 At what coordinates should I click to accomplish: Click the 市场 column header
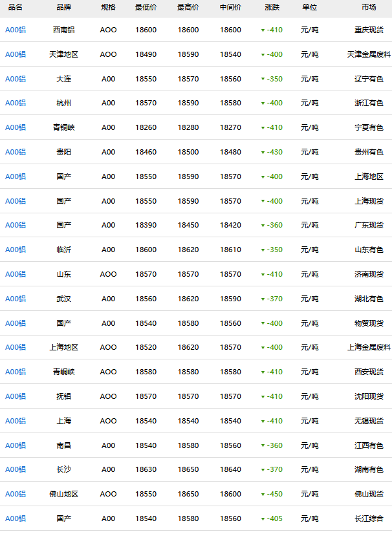point(369,8)
